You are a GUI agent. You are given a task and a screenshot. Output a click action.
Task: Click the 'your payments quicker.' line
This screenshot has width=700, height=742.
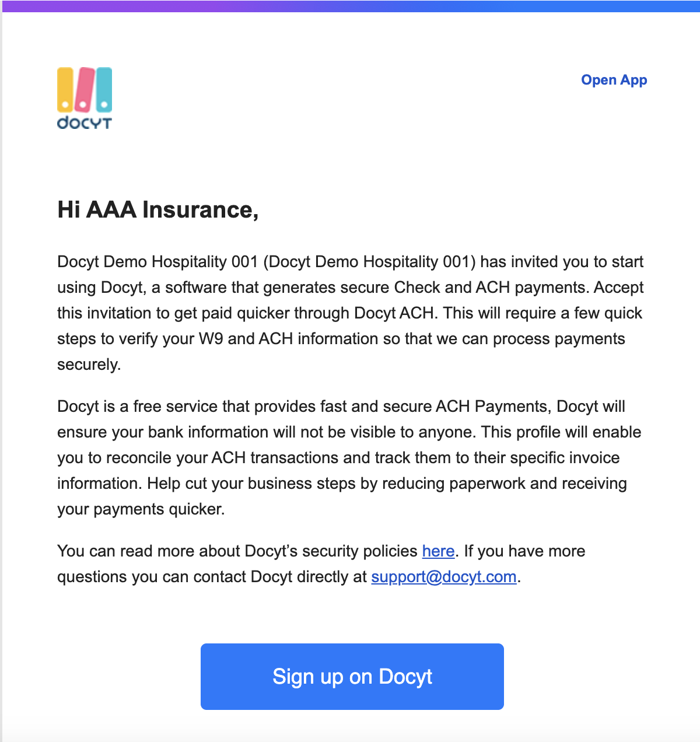[141, 509]
